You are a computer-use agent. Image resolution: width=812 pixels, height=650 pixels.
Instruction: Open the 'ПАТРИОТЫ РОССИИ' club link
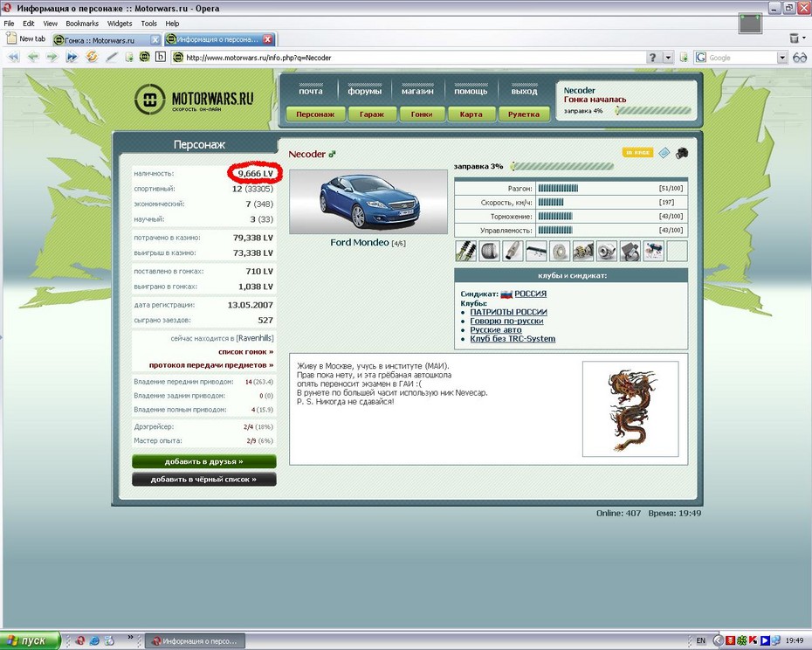pos(508,312)
